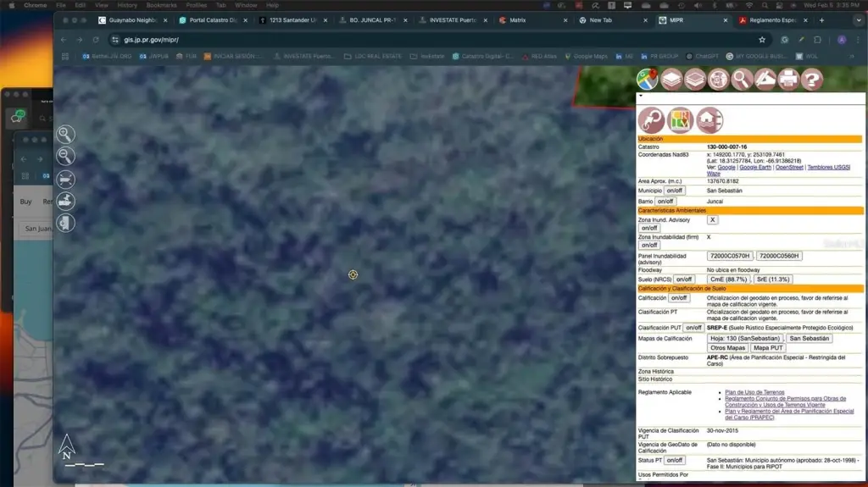Toggle Barrio layer on/off
The height and width of the screenshot is (487, 868).
coord(665,201)
